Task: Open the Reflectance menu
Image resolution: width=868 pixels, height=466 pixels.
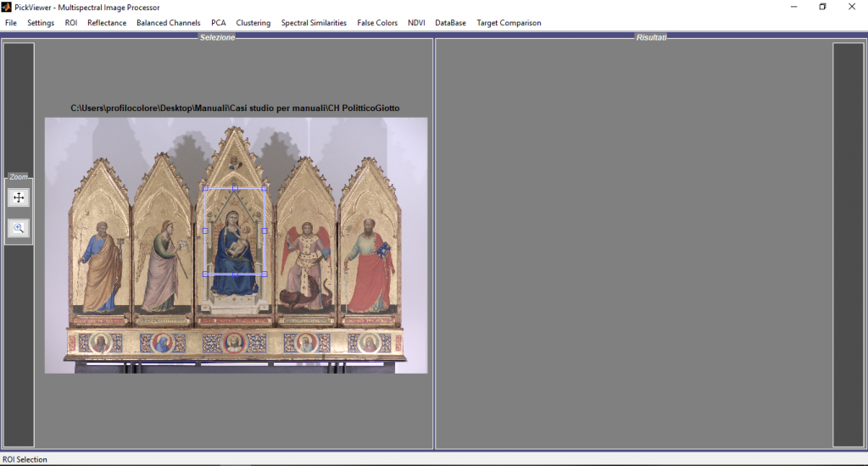Action: 107,23
